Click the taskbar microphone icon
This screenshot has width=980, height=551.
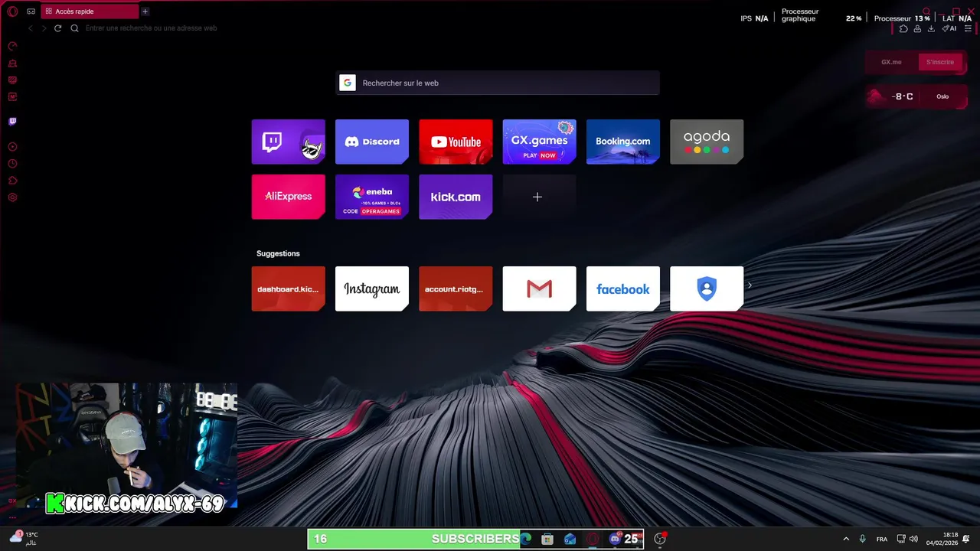[x=863, y=539]
